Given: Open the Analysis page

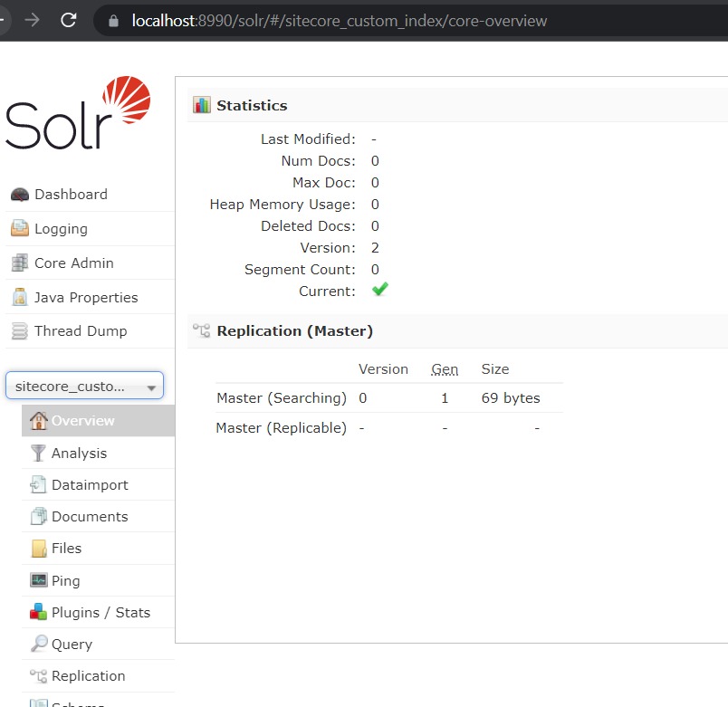Looking at the screenshot, I should tap(80, 454).
